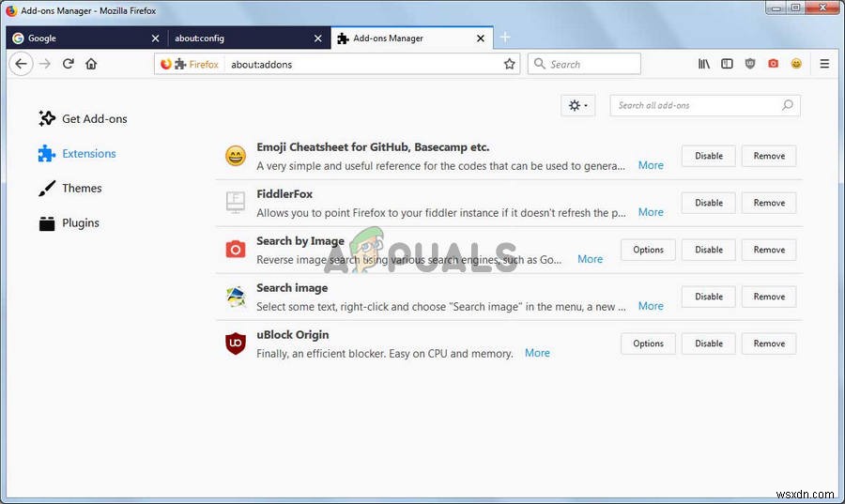Screen dimensions: 845x504
Task: Click the Firefox identity icon in URL bar
Action: 166,64
